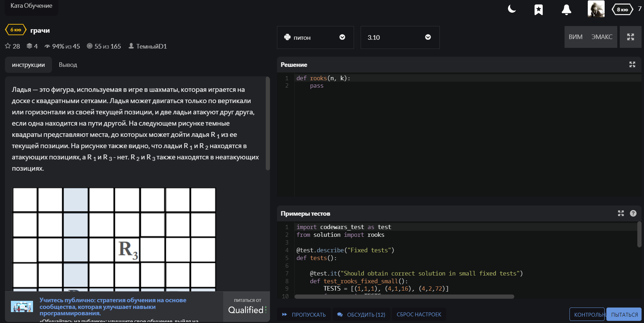Viewport: 644px width, 323px height.
Task: Click the test code horizontal scrollbar
Action: (x=404, y=297)
